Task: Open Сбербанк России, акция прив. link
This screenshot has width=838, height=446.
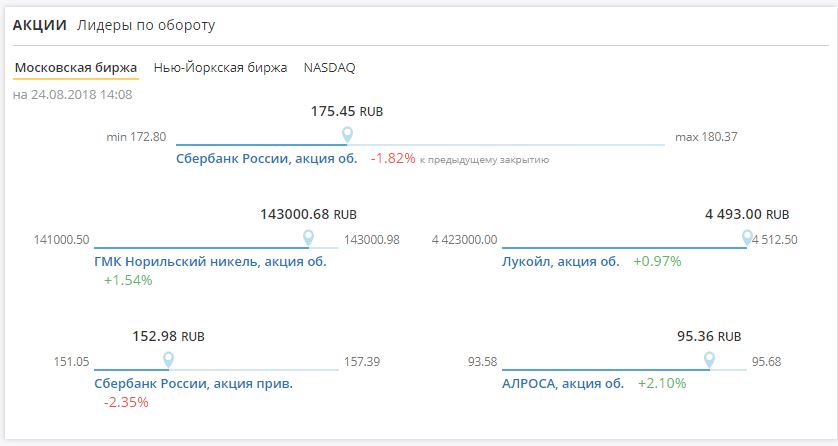Action: [x=193, y=382]
